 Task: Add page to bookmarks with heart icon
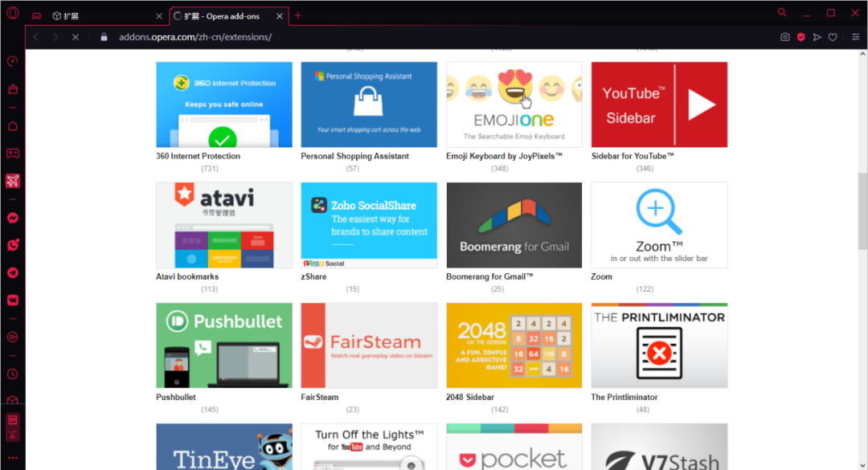coord(833,37)
